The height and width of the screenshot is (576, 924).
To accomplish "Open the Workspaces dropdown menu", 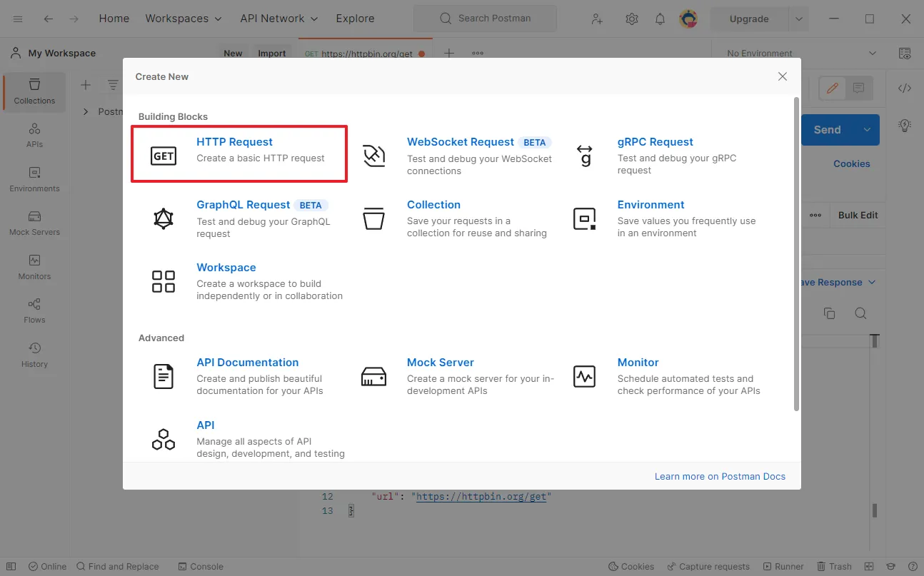I will tap(184, 19).
